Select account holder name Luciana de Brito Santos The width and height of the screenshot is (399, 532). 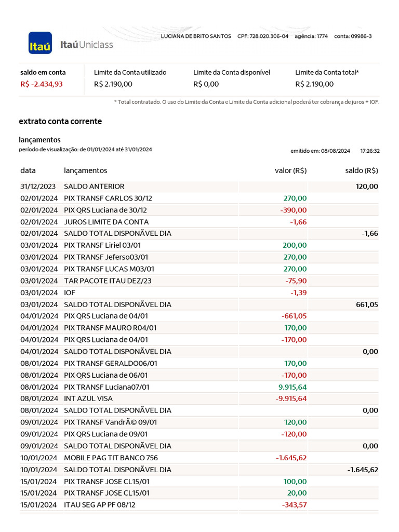pos(196,36)
